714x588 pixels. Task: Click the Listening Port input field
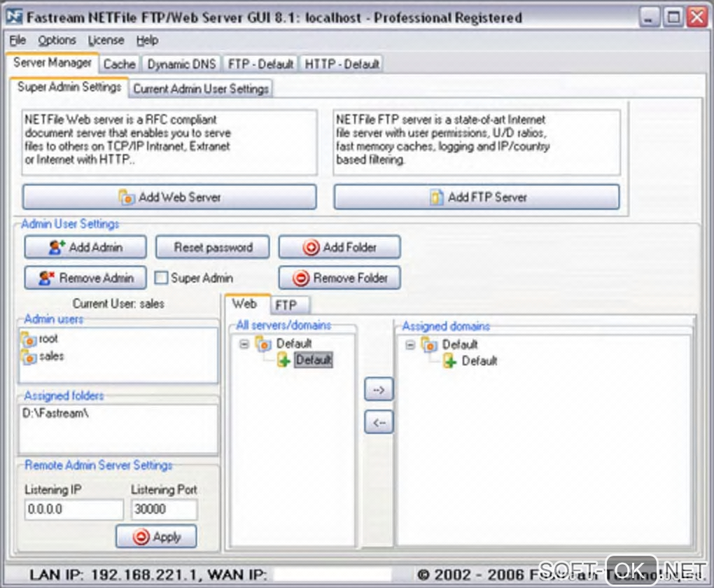(x=164, y=509)
